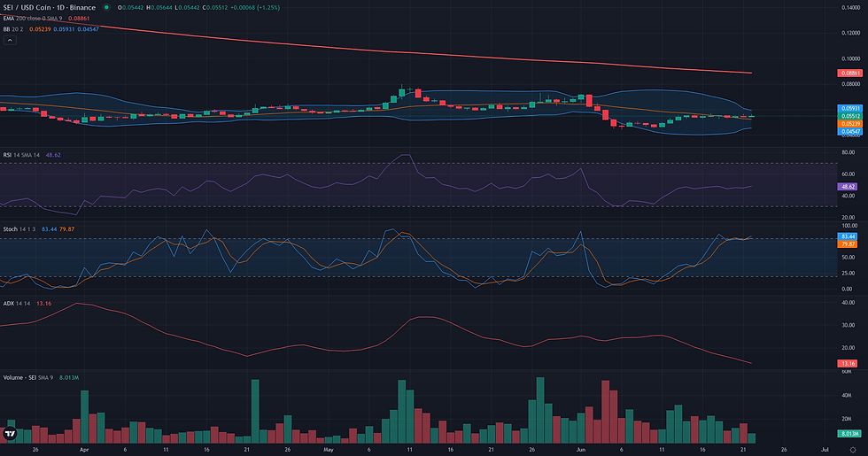This screenshot has height=456, width=868.
Task: Click the close value C0.05512 in header
Action: (x=214, y=8)
